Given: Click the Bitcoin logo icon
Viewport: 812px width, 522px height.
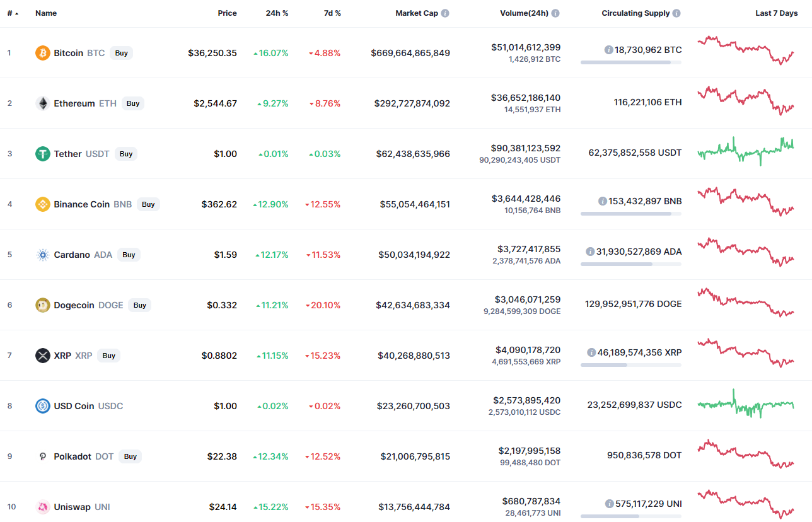Looking at the screenshot, I should click(x=43, y=53).
